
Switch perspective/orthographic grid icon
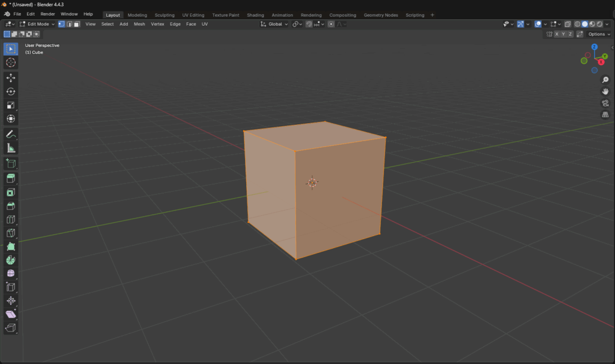coord(605,115)
